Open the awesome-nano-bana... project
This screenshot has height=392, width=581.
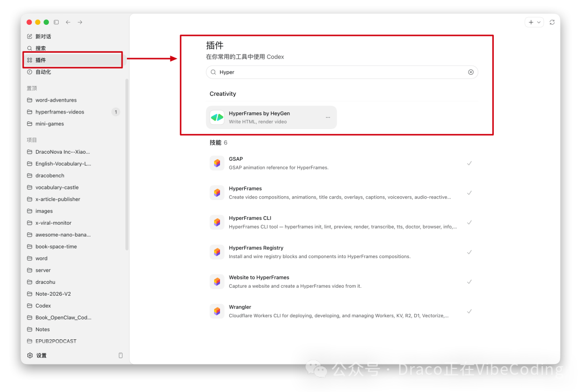coord(74,235)
